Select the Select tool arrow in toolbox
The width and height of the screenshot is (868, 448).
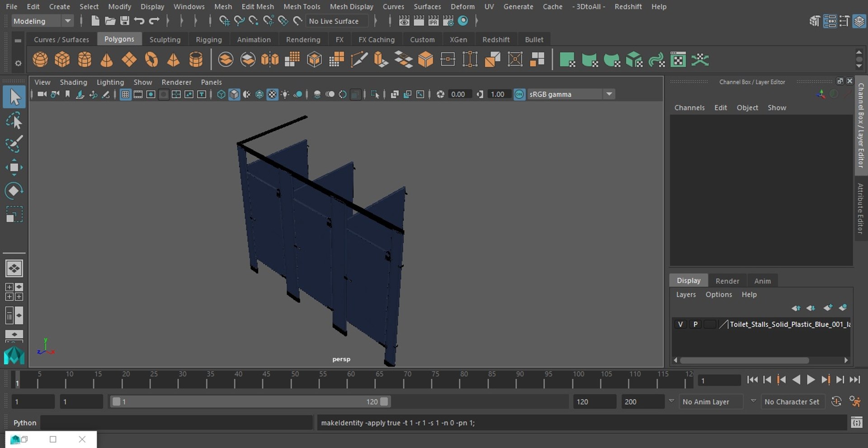tap(14, 97)
